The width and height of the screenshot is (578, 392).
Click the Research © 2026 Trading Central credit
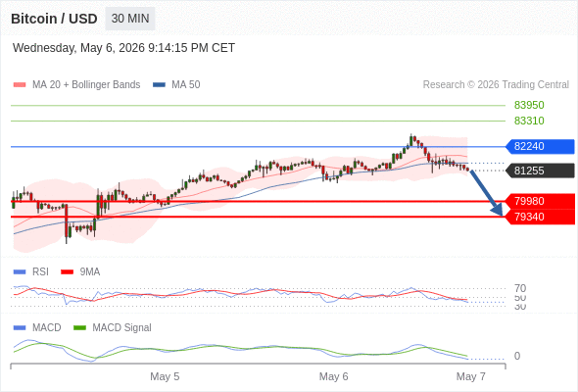496,85
